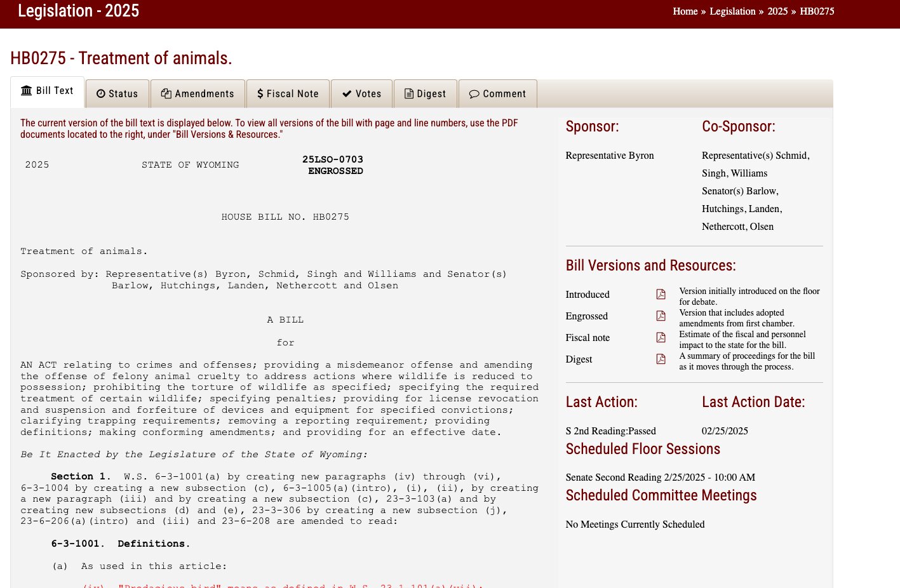Click the document icon on Digest tab
This screenshot has width=900, height=588.
point(409,93)
